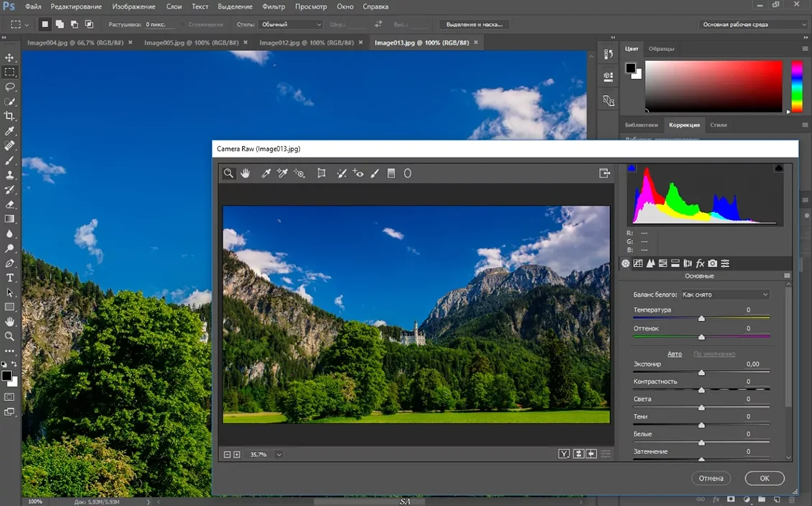This screenshot has height=506, width=812.
Task: Pick the White Balance eyedropper in Camera Raw
Action: (266, 173)
